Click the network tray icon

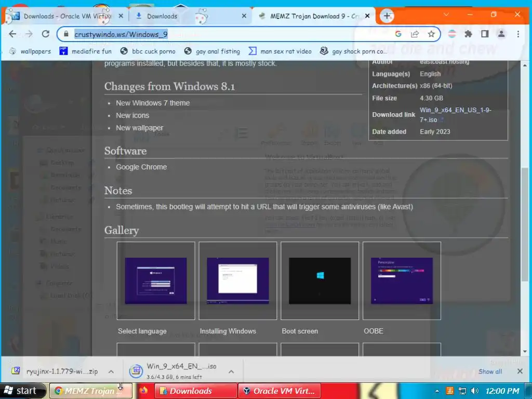pyautogui.click(x=462, y=391)
